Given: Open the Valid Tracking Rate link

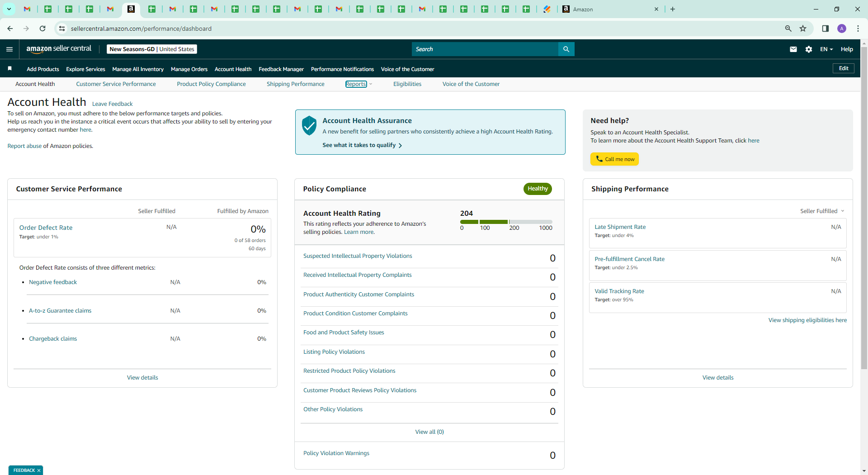Looking at the screenshot, I should coord(619,291).
